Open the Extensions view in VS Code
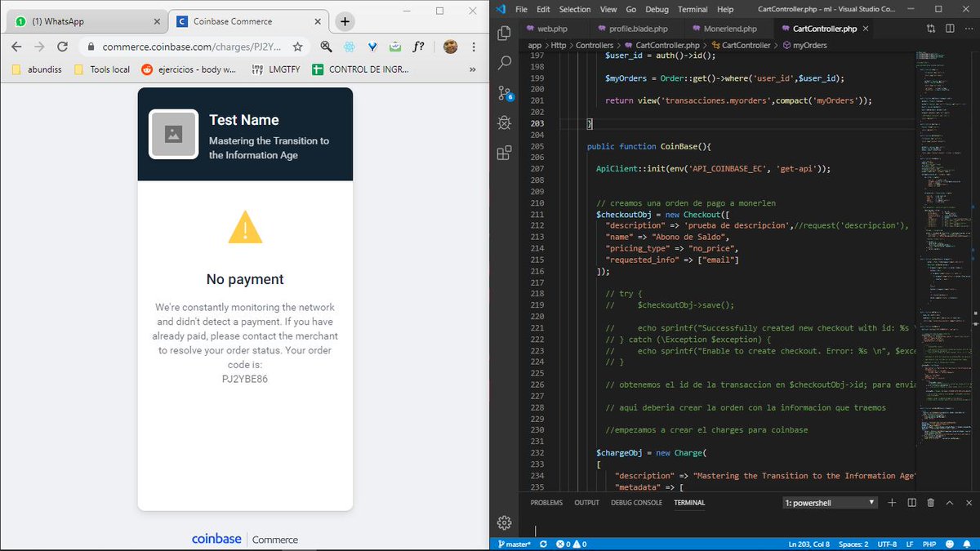The image size is (980, 551). (504, 152)
